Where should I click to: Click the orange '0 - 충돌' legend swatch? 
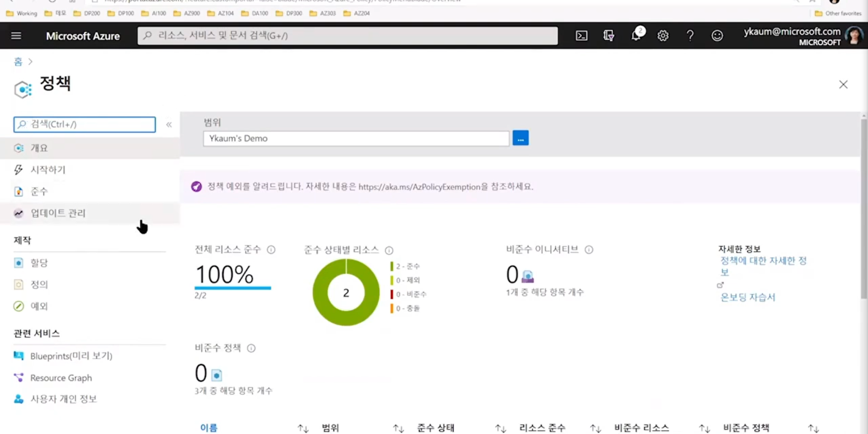click(392, 308)
